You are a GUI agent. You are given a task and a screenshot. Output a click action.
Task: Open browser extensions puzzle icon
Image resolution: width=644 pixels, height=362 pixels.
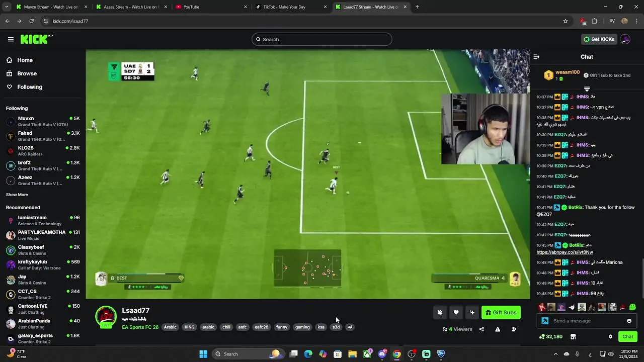click(x=595, y=21)
